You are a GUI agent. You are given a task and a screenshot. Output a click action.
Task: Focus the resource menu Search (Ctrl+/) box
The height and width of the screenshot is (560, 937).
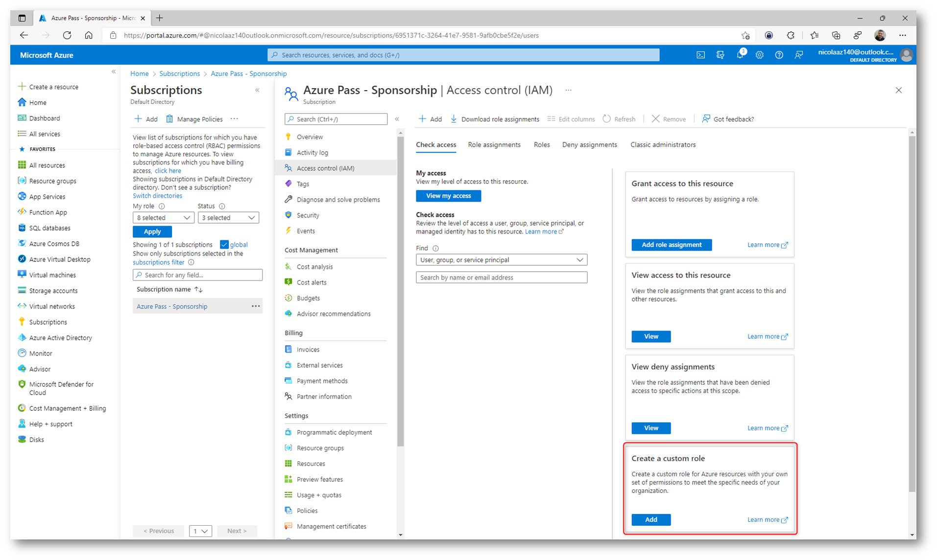(x=336, y=119)
